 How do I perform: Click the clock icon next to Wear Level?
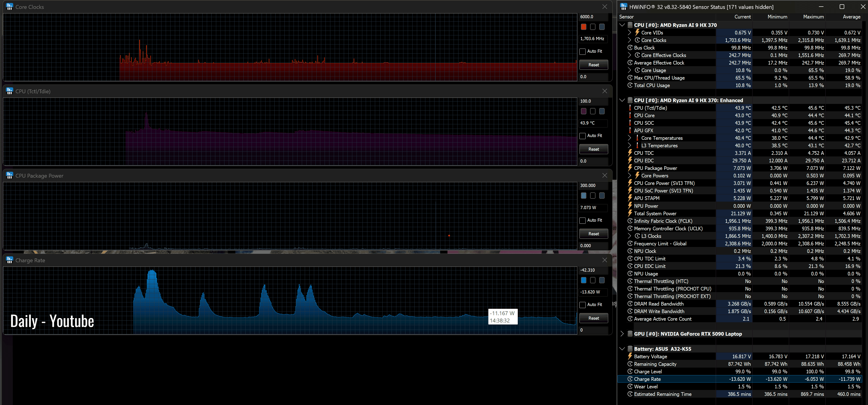click(630, 387)
